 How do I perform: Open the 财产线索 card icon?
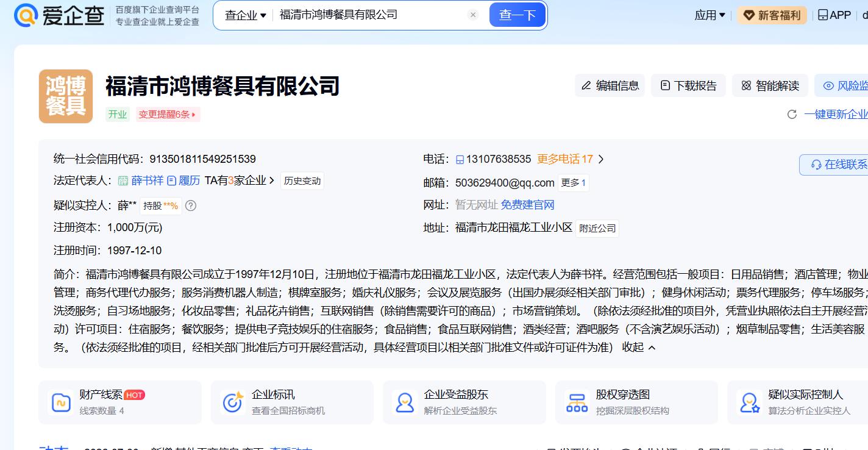[x=61, y=402]
